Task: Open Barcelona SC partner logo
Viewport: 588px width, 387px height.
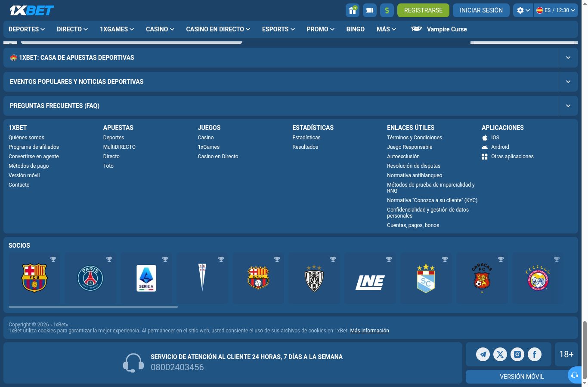Action: tap(258, 278)
